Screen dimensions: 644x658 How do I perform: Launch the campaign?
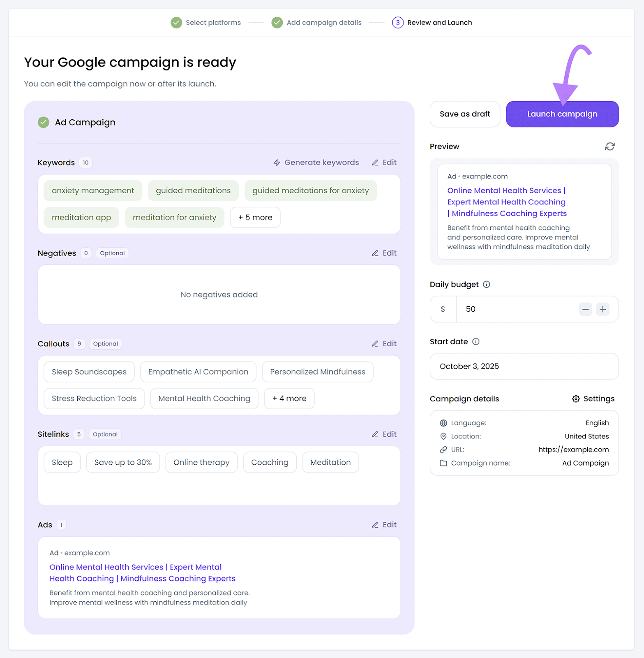[562, 114]
